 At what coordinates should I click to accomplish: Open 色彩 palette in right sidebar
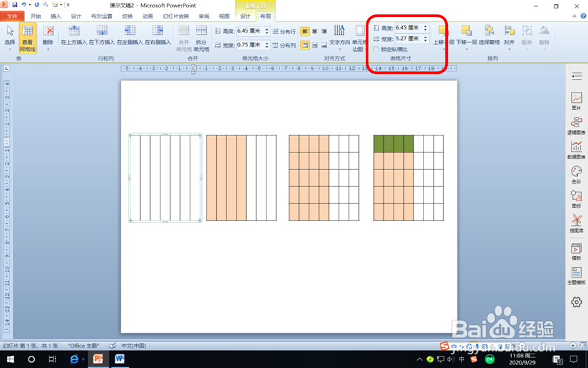pyautogui.click(x=576, y=175)
